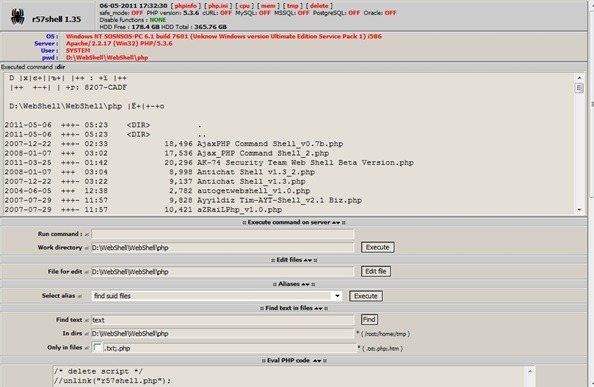
Task: Click the cpu link
Action: 244,6
